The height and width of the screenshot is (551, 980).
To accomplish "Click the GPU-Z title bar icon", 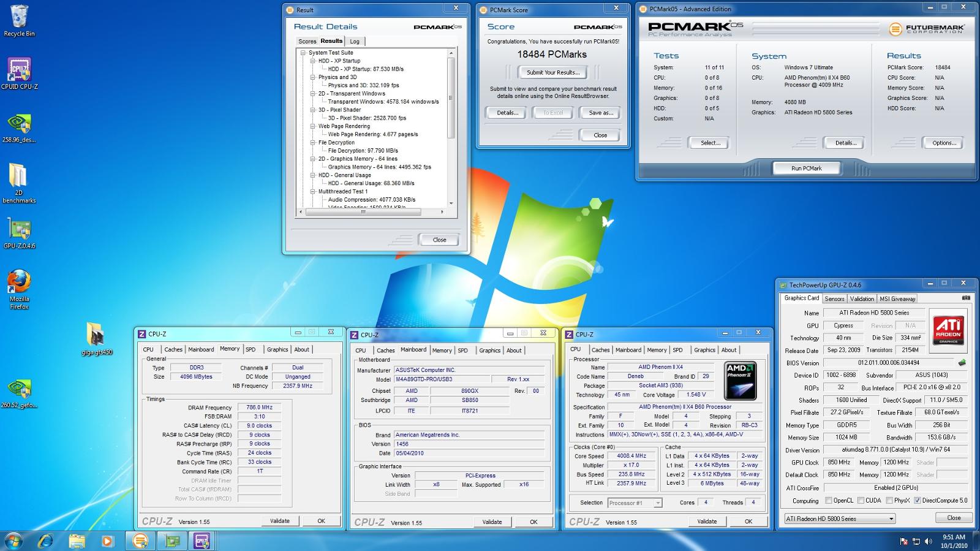I will tap(783, 285).
